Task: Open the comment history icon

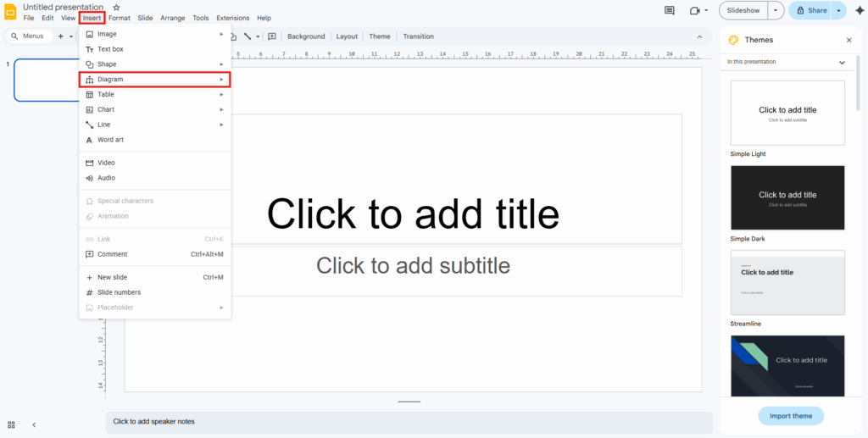Action: point(670,10)
